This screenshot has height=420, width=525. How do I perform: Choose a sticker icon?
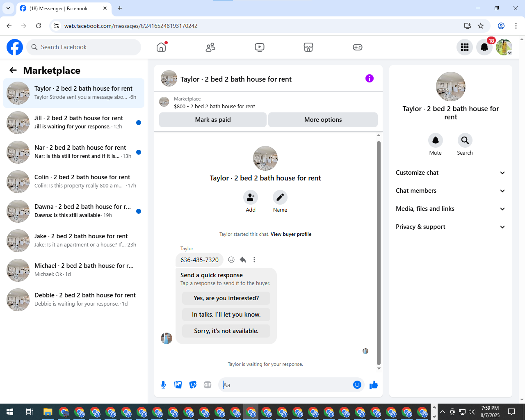[193, 385]
